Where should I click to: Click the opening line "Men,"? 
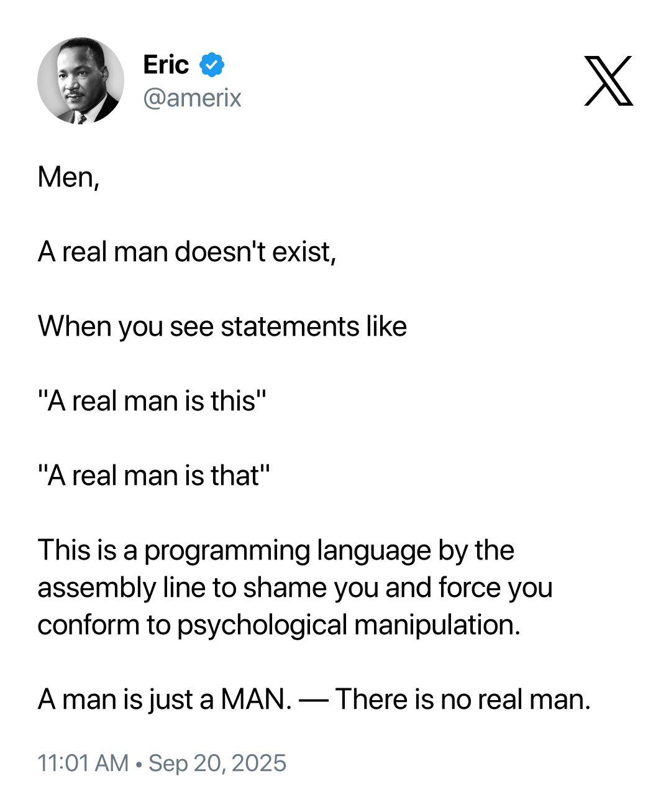(68, 177)
